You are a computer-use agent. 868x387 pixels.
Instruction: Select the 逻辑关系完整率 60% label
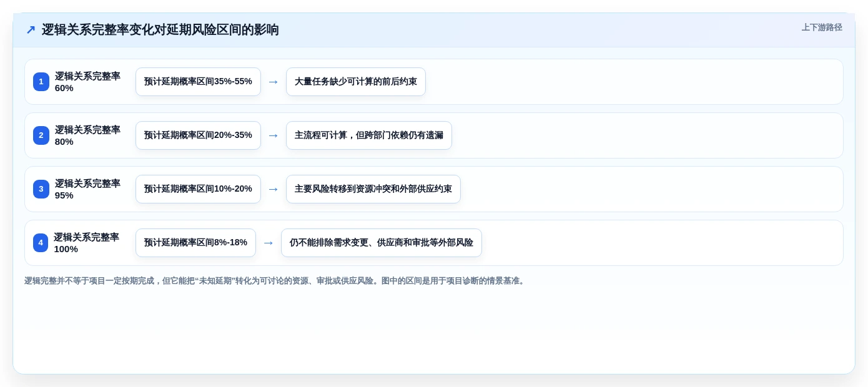[87, 82]
